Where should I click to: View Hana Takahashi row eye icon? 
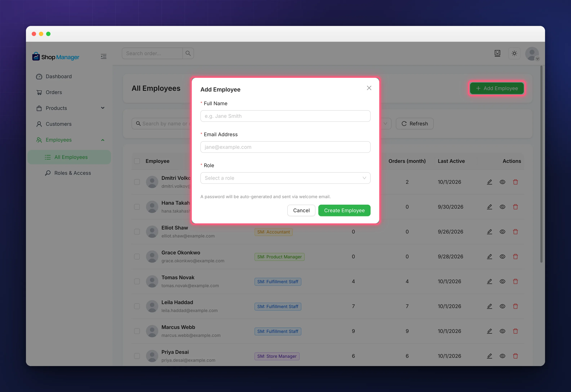503,207
